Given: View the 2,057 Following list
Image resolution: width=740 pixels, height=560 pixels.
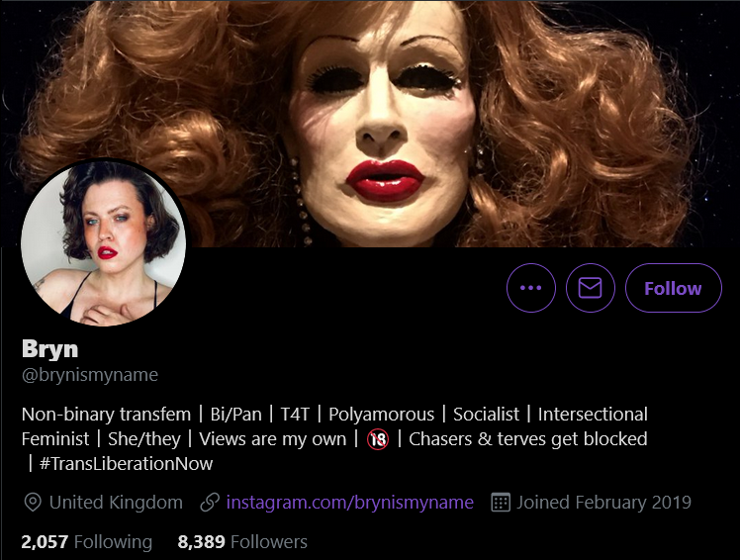Looking at the screenshot, I should [87, 541].
